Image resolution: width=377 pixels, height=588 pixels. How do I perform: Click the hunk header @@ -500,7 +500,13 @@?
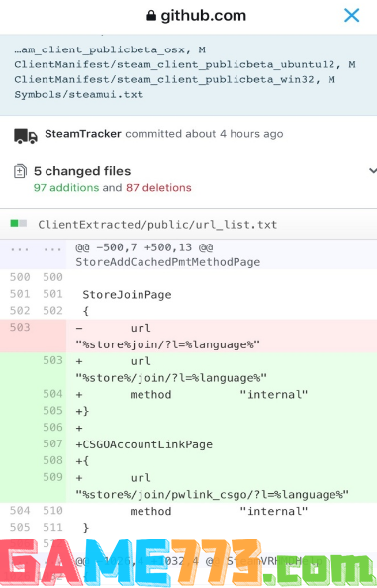(x=143, y=247)
